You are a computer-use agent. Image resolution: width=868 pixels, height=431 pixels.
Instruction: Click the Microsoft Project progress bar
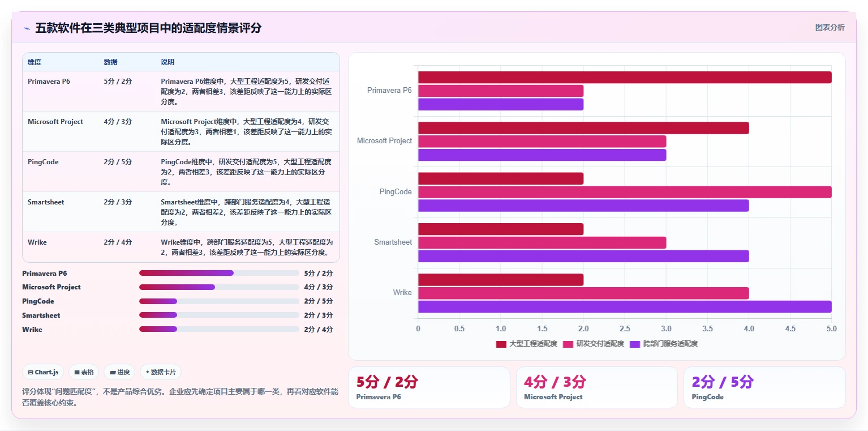(x=219, y=287)
